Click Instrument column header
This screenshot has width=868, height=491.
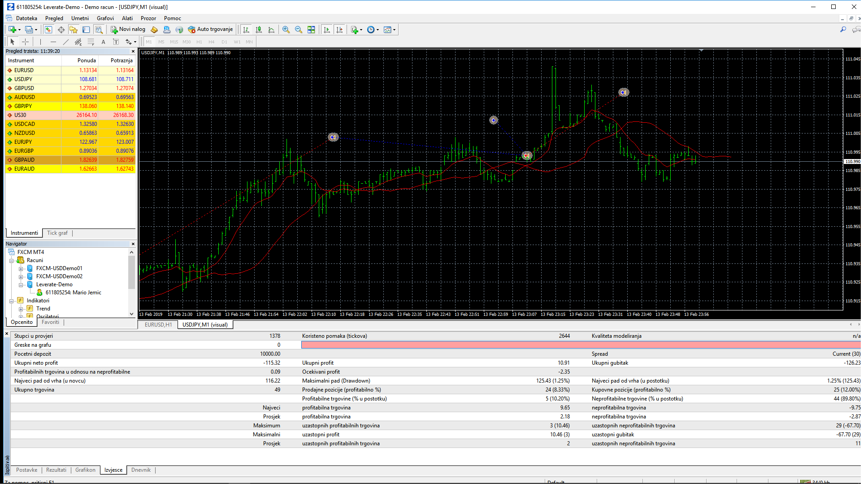click(33, 60)
